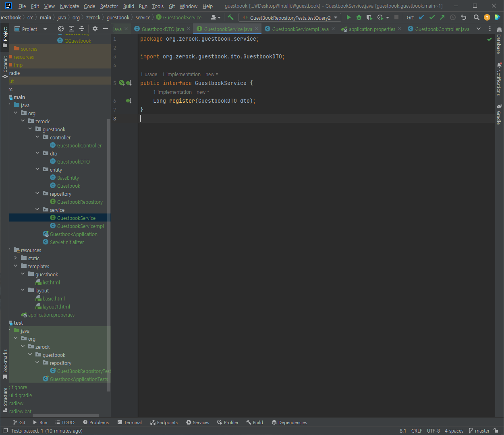Open the Navigate menu

coord(69,6)
